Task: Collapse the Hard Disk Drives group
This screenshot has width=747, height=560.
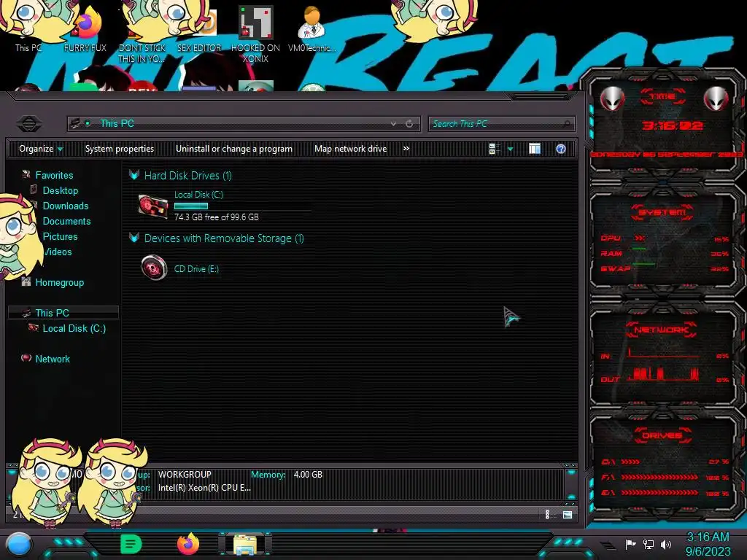Action: tap(134, 175)
